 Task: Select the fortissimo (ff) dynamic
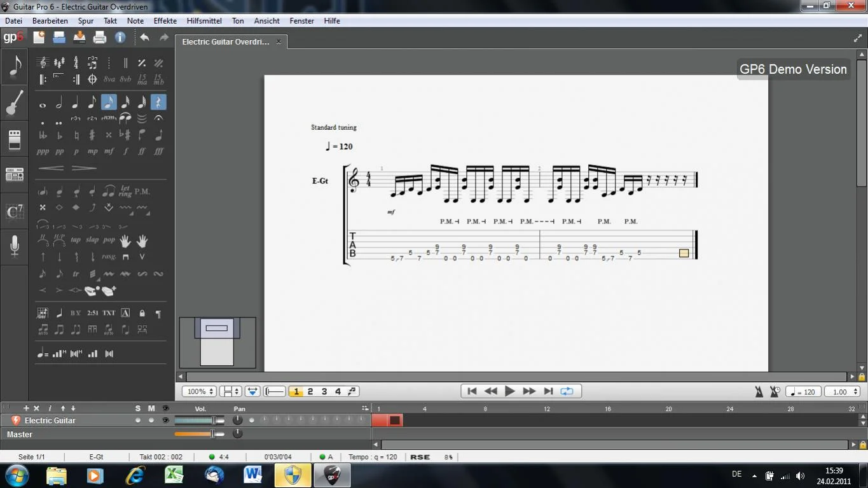click(142, 151)
